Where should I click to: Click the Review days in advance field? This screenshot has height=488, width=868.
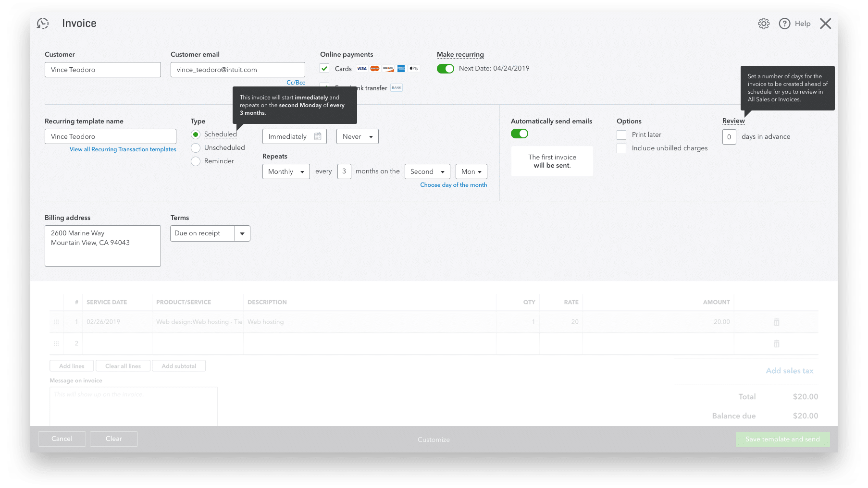[729, 137]
